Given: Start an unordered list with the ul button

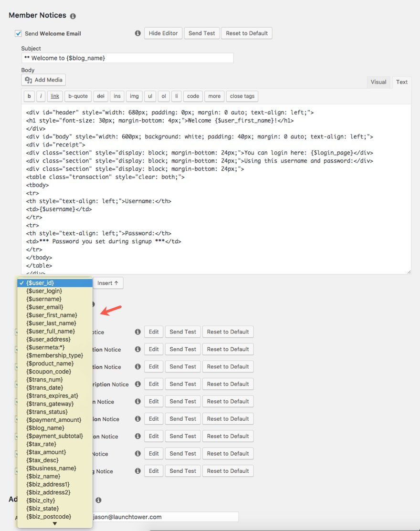Looking at the screenshot, I should (x=150, y=96).
